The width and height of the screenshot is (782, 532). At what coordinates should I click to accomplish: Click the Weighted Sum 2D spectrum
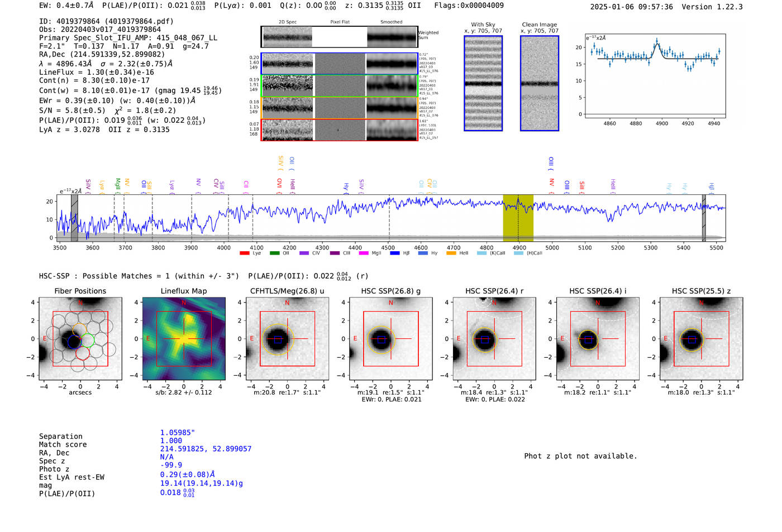(x=340, y=37)
